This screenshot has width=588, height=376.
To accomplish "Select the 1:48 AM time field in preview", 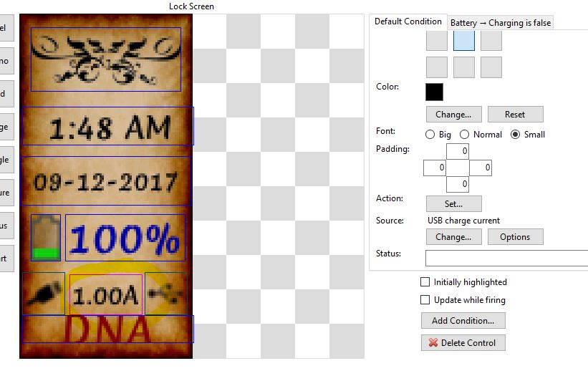I will tap(107, 127).
